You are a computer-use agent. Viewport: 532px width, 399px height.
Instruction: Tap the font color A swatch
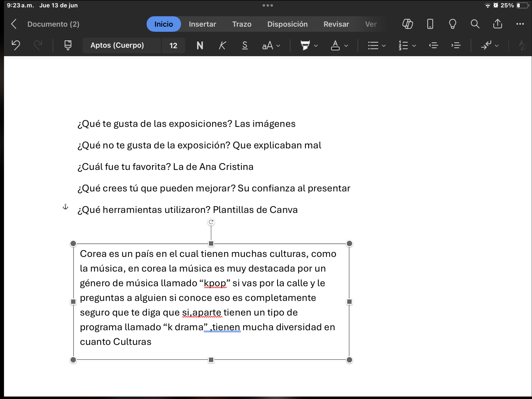pyautogui.click(x=335, y=45)
